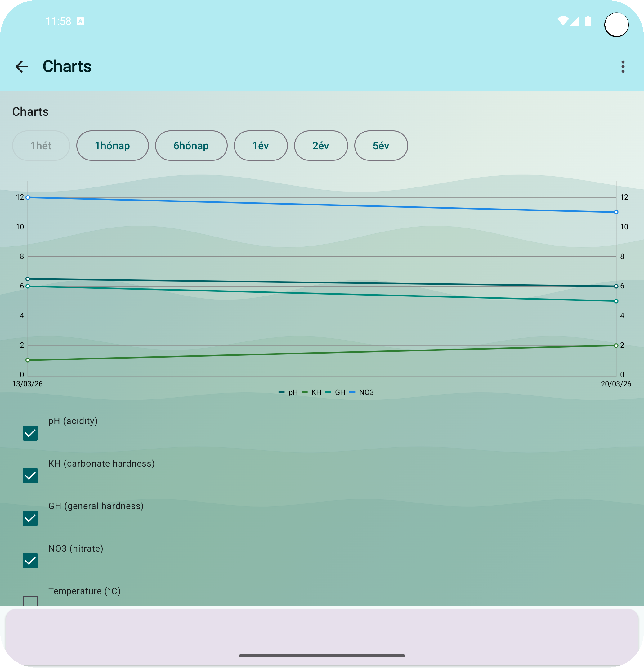644x668 pixels.
Task: Uncheck the KH (carbonate hardness) checkbox
Action: 30,476
